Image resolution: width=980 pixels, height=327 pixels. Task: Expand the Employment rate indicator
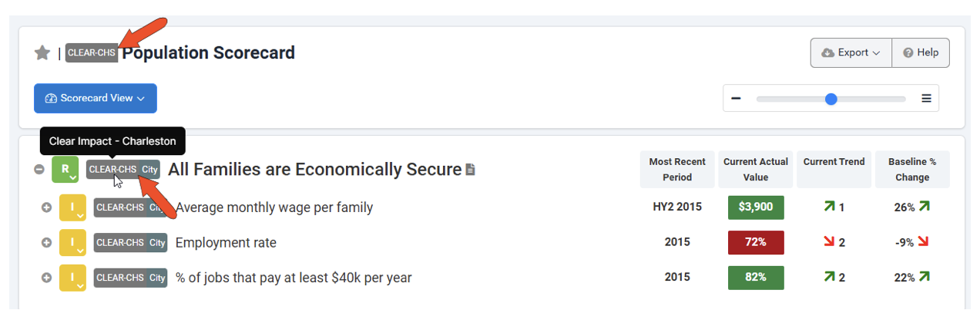click(46, 242)
